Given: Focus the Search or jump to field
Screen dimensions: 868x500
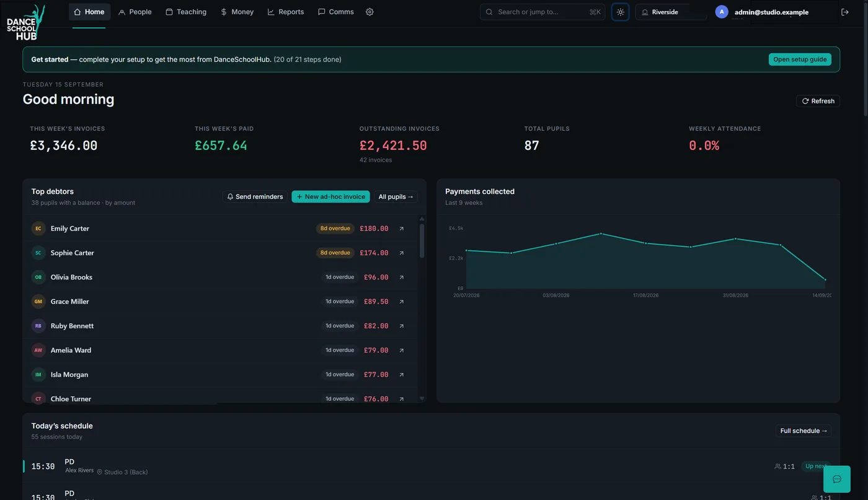Looking at the screenshot, I should point(542,12).
